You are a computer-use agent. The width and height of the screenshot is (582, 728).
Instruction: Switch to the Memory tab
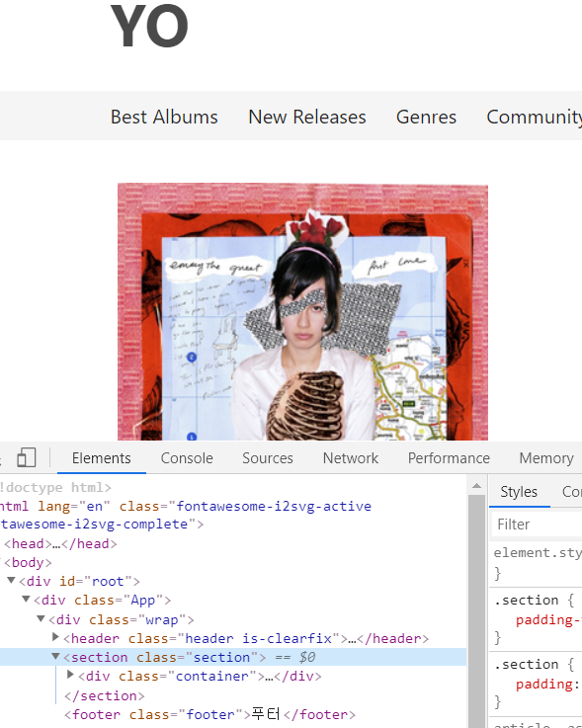click(546, 458)
